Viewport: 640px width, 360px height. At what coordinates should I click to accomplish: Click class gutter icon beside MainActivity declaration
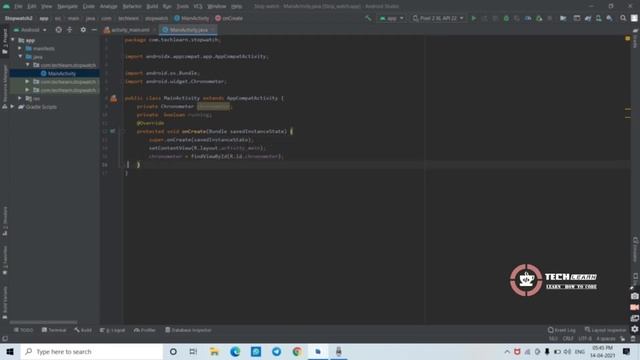pos(113,98)
